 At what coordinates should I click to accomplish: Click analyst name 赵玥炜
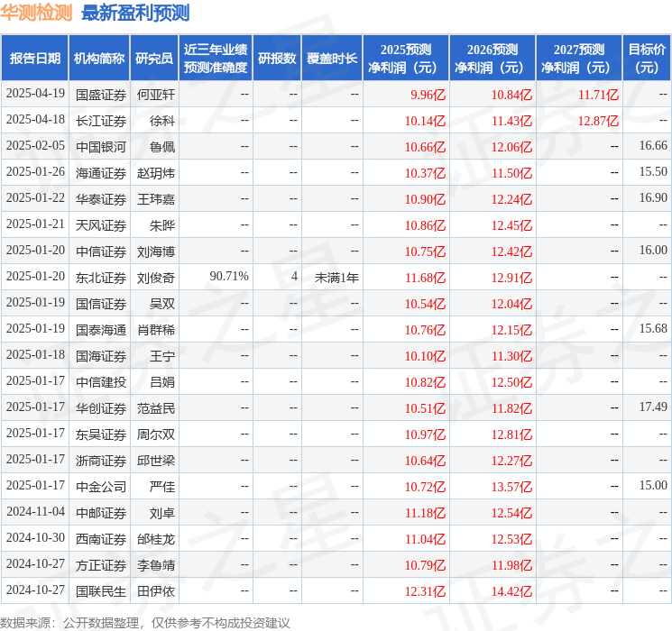pos(156,173)
